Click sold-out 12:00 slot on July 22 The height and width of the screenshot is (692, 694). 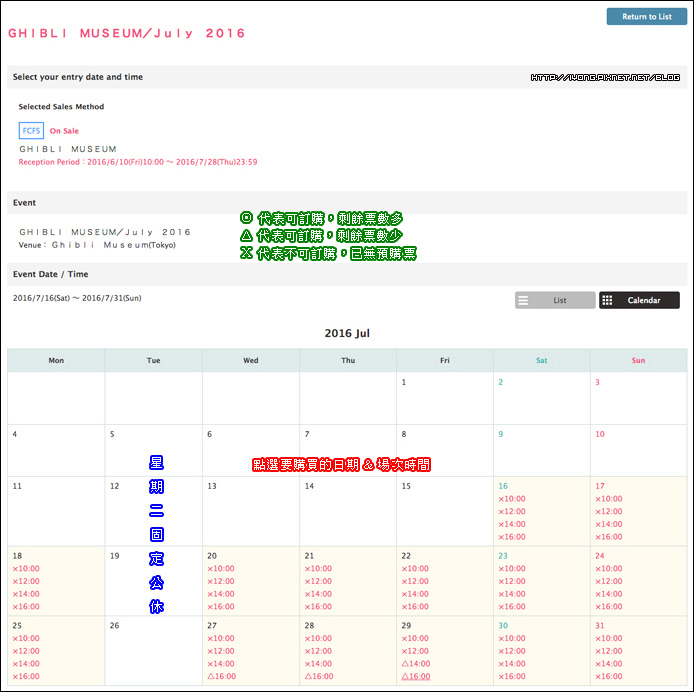[415, 581]
